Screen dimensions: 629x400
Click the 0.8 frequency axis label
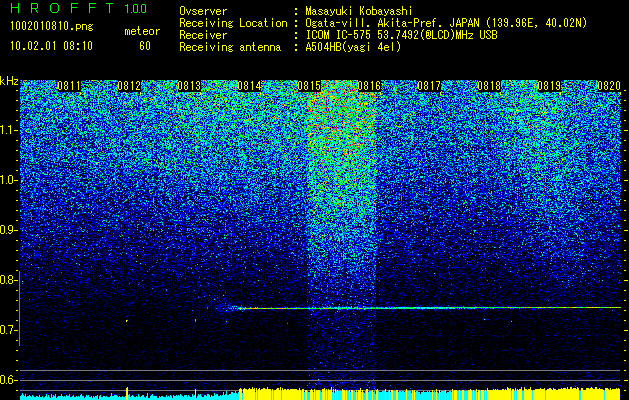[8, 280]
